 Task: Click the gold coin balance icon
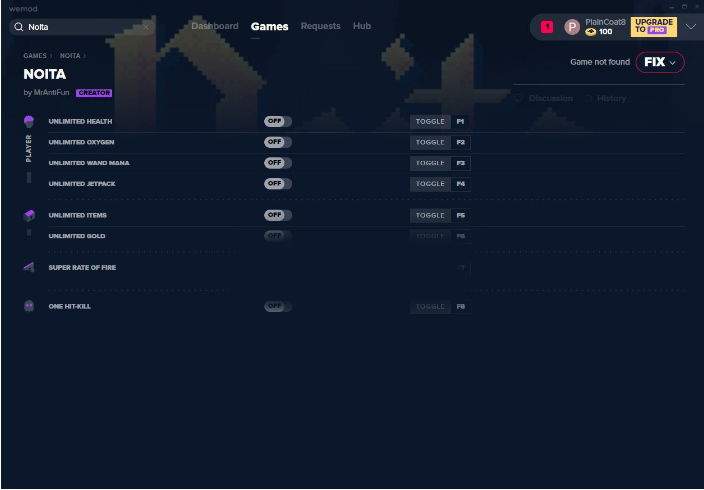pos(590,32)
